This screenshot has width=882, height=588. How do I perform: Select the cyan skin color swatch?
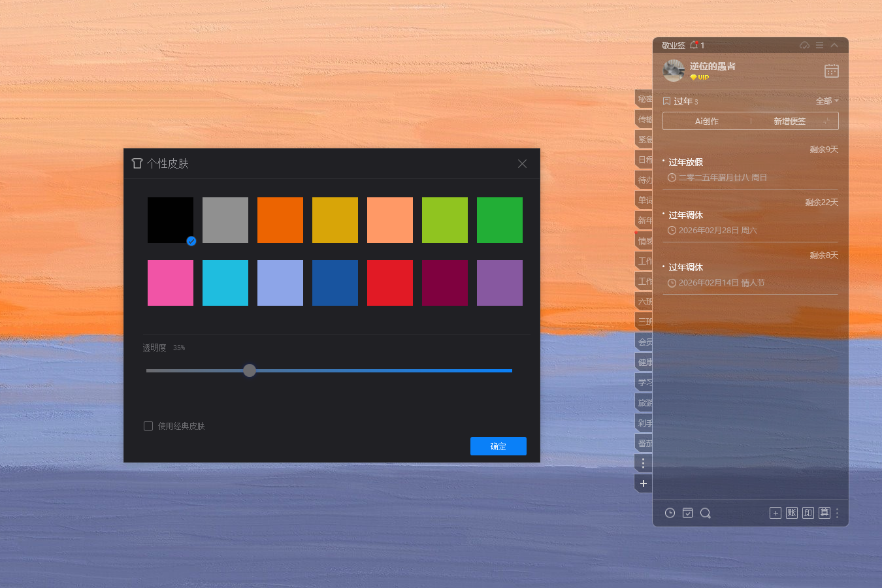pos(225,283)
